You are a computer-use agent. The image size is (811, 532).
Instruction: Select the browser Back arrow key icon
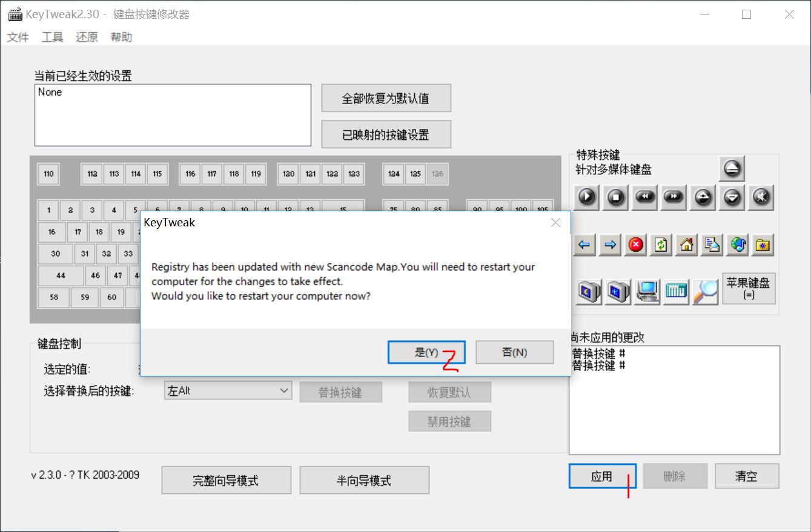tap(584, 245)
